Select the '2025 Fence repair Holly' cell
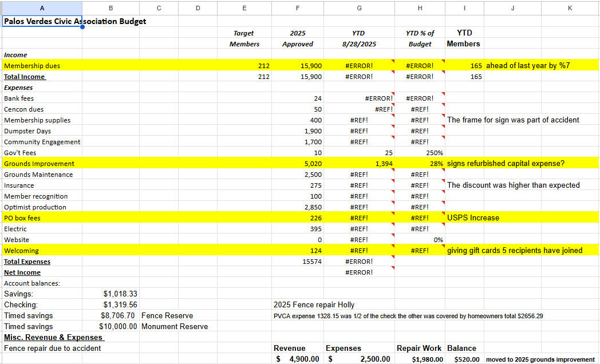The image size is (600, 364). tap(314, 305)
